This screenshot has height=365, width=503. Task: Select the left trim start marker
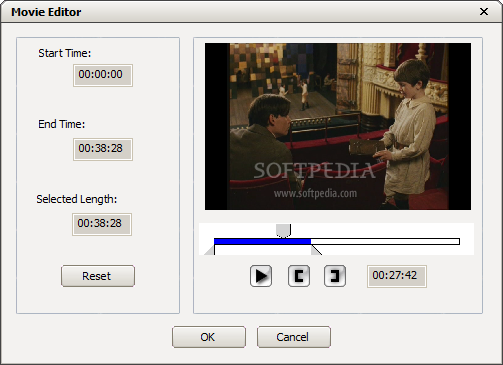(209, 251)
